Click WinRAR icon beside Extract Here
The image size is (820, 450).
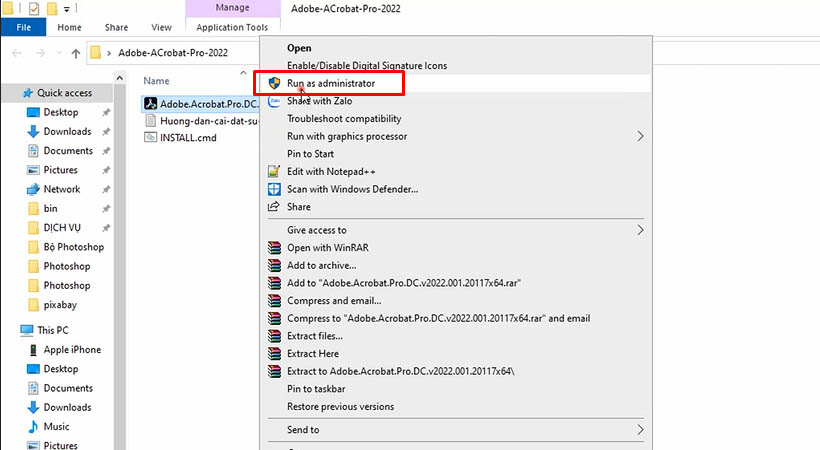pos(274,354)
